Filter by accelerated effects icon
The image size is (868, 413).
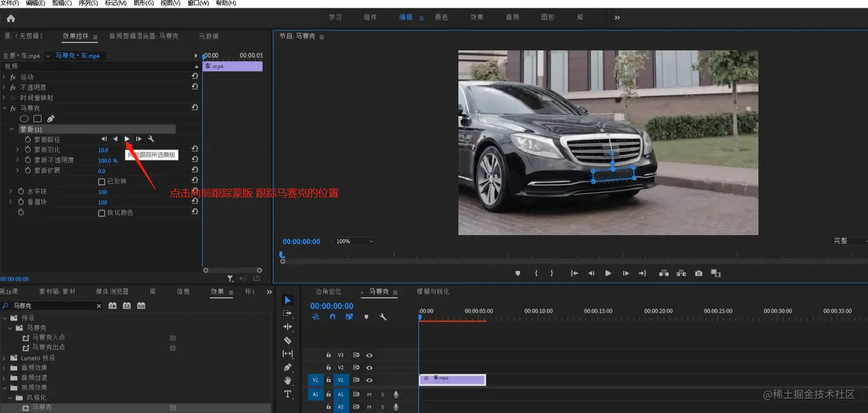coord(113,306)
